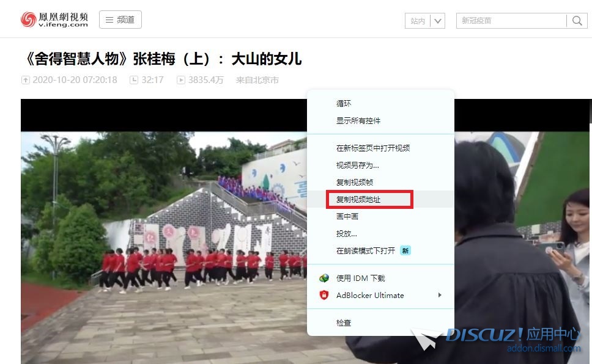The height and width of the screenshot is (364, 592).
Task: Click the duration clock icon beside 32:17
Action: point(134,80)
